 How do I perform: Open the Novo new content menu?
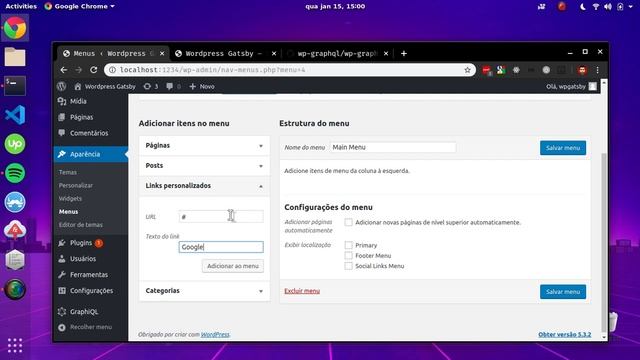point(202,86)
